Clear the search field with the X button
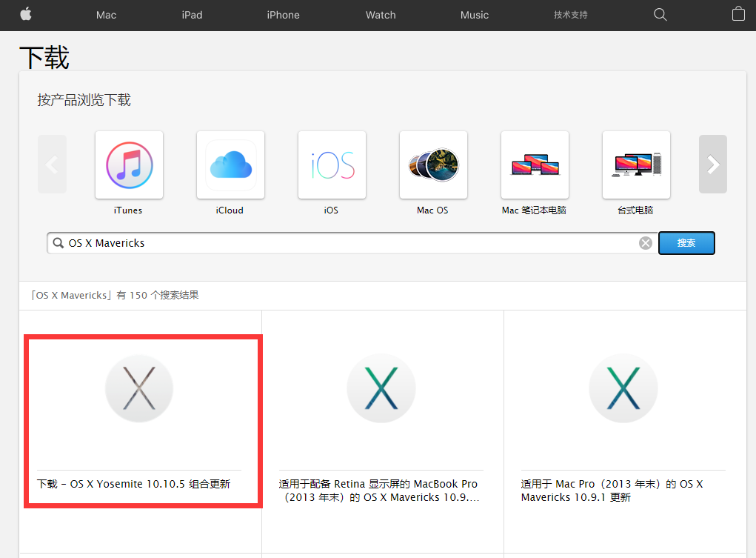 coord(646,243)
